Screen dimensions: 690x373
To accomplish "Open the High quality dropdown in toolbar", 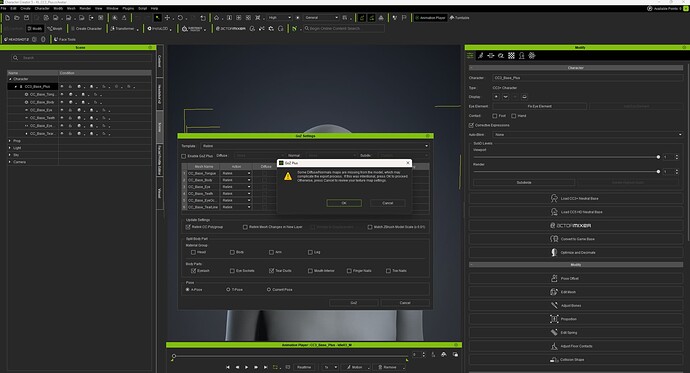I will pyautogui.click(x=279, y=18).
